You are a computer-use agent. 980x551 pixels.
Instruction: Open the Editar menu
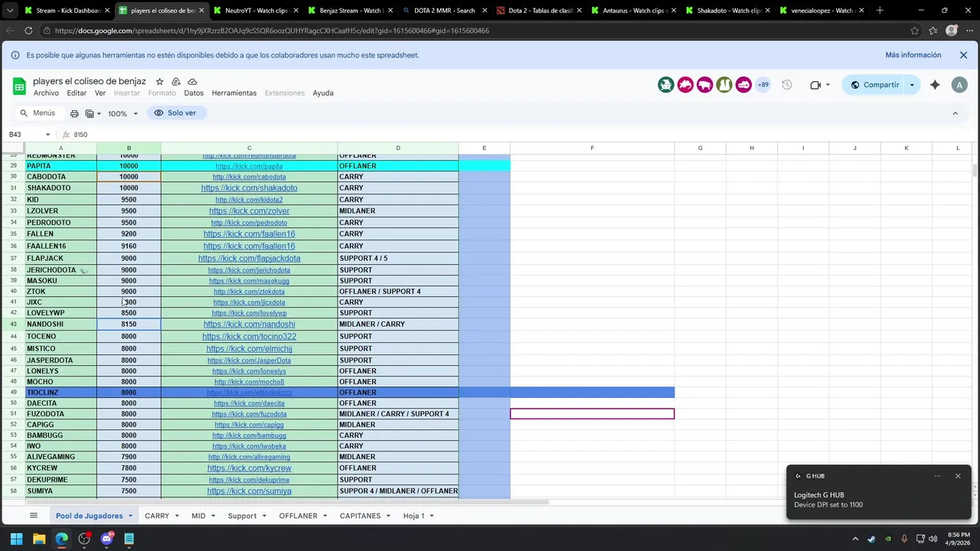click(77, 93)
